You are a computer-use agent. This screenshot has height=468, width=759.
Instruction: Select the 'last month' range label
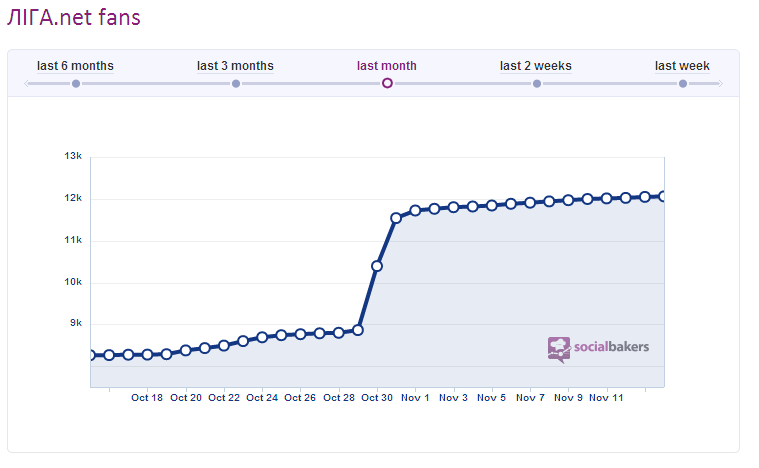[387, 66]
